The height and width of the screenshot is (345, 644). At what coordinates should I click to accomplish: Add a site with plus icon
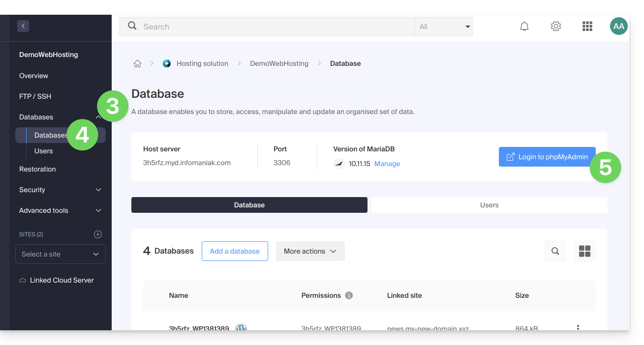coord(98,234)
